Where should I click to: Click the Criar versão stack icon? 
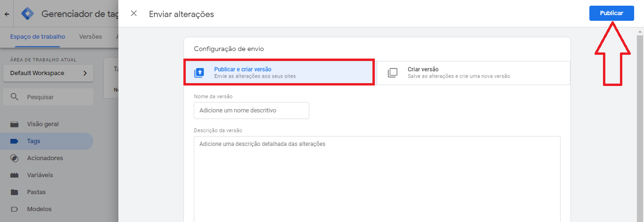pos(392,73)
